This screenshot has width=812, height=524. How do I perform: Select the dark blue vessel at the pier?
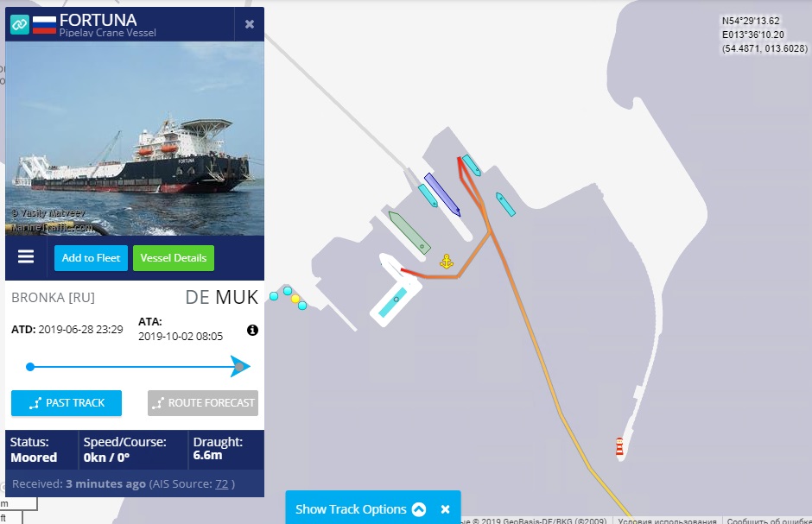[442, 194]
